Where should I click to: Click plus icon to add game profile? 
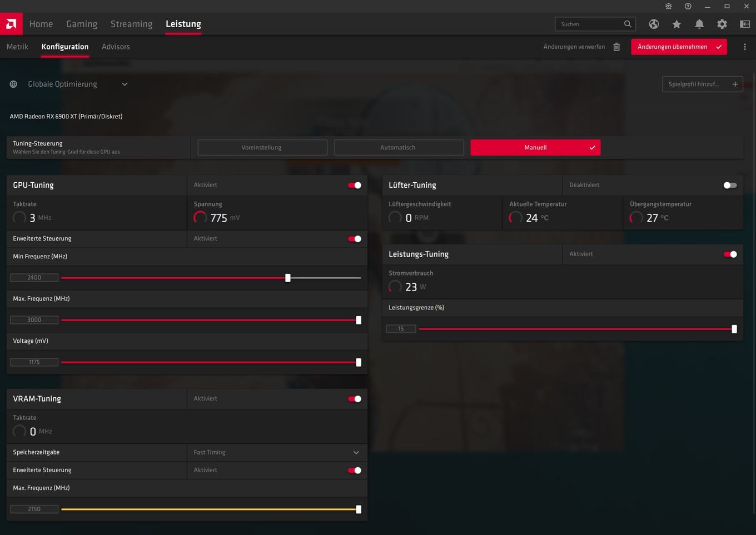735,84
